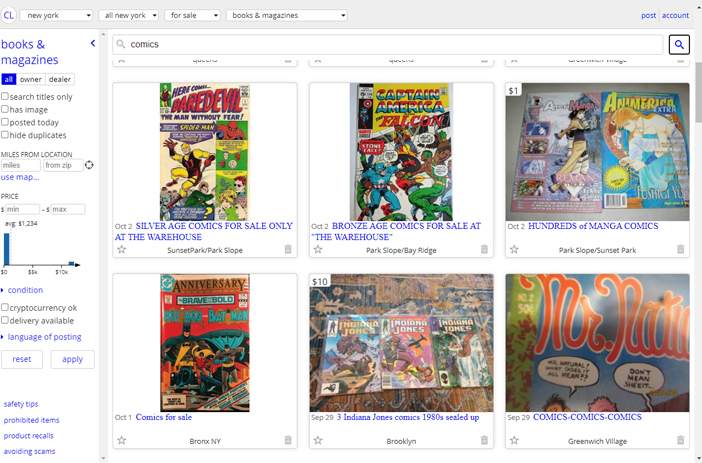Open avoiding scams link
The image size is (702, 463).
tap(29, 451)
